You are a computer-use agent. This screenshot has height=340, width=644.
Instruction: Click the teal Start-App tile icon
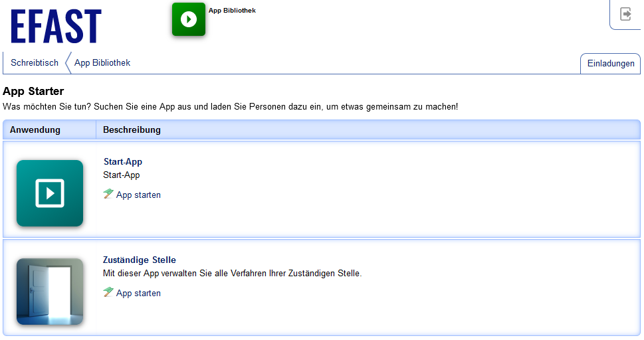coord(50,193)
